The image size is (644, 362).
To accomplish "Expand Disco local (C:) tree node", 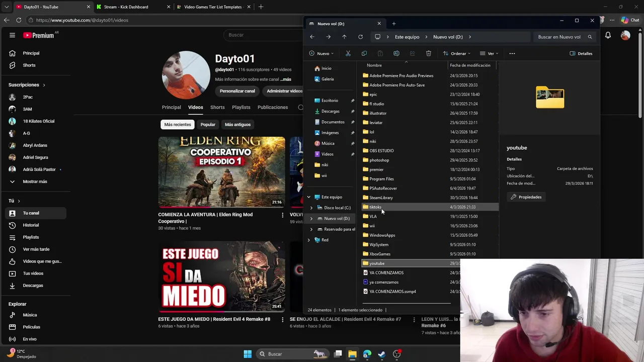I will 311,208.
